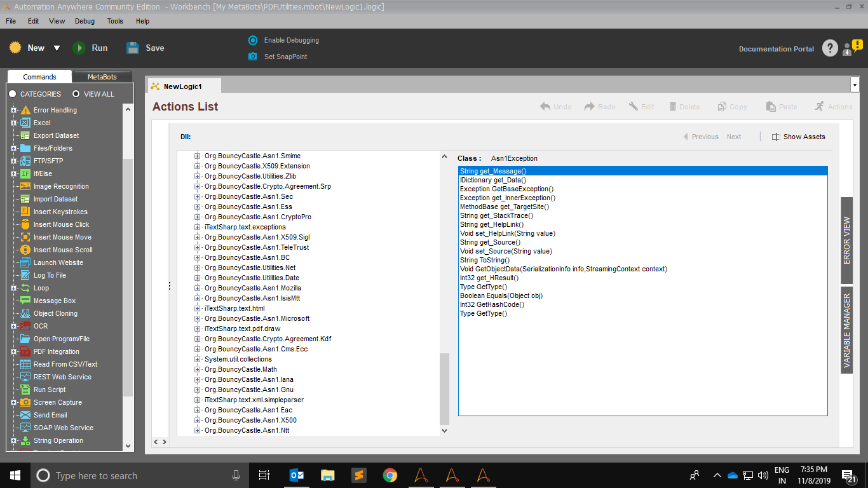
Task: Click the Set SnapPoint camera icon
Action: click(253, 57)
